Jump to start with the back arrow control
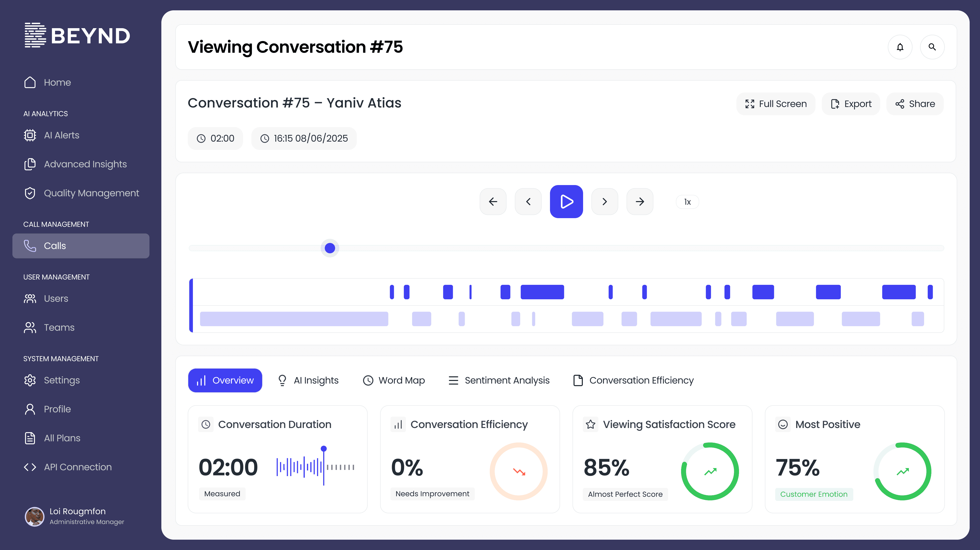This screenshot has width=980, height=550. (x=493, y=202)
